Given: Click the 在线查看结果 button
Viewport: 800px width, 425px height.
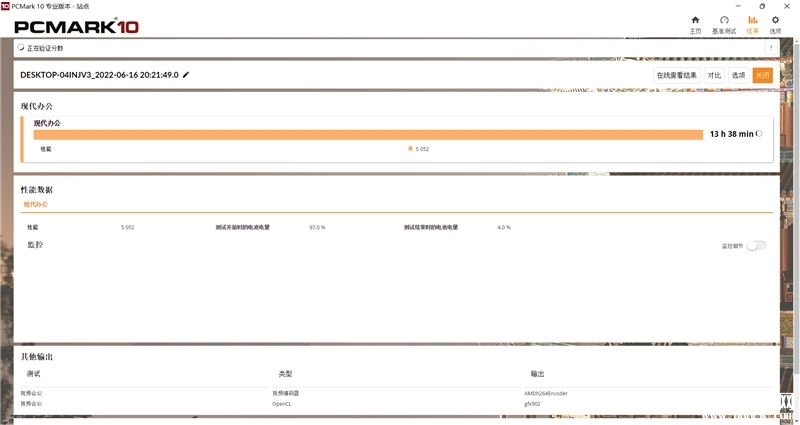Looking at the screenshot, I should [677, 75].
